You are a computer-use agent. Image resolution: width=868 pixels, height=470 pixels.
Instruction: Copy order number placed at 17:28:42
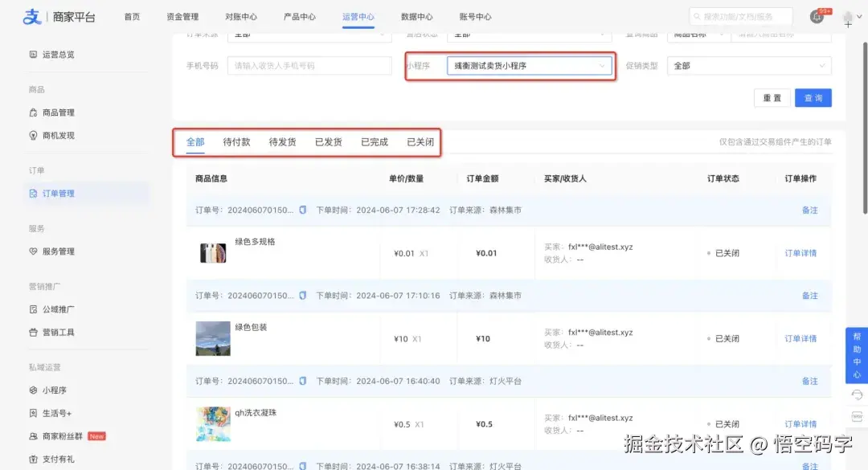[303, 210]
